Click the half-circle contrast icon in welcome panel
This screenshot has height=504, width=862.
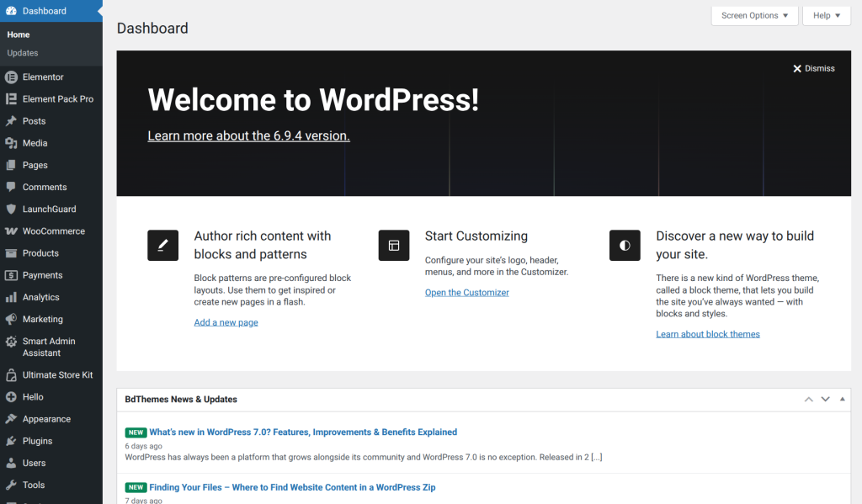[x=625, y=245]
